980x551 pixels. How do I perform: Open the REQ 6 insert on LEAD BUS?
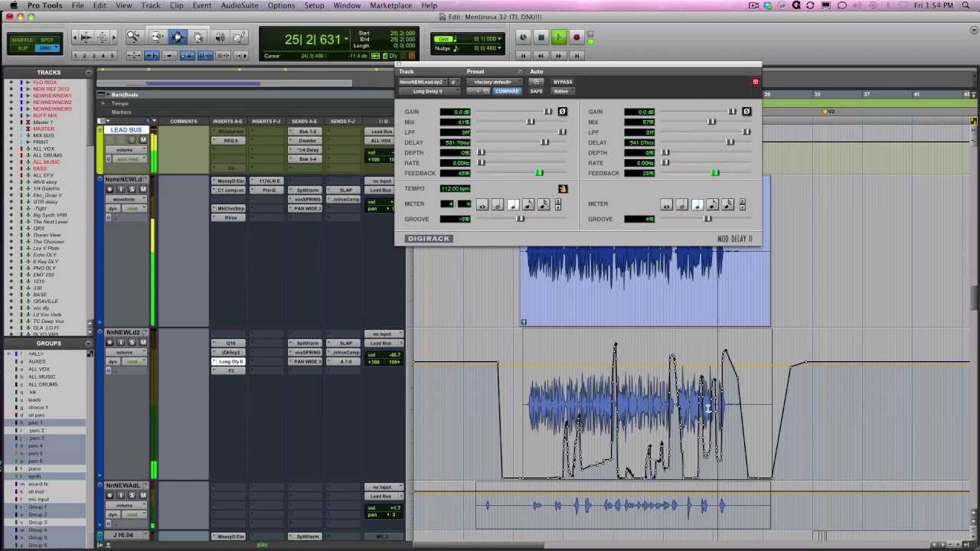coord(227,141)
